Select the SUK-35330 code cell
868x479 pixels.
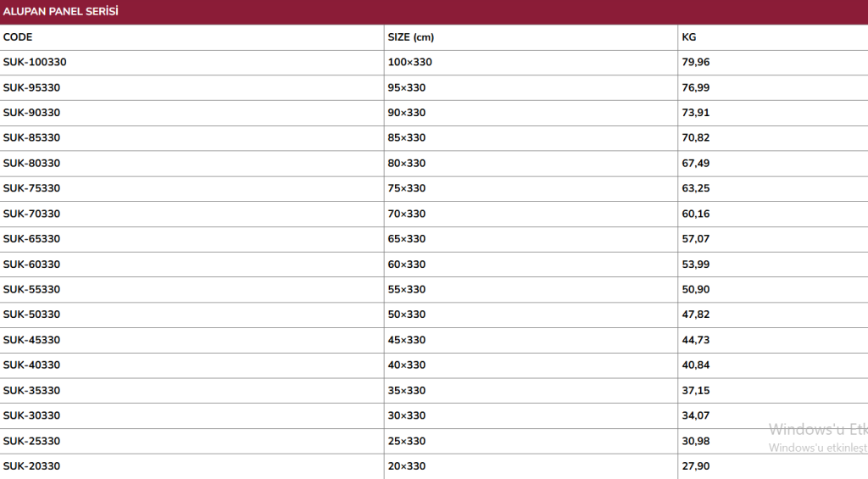32,390
